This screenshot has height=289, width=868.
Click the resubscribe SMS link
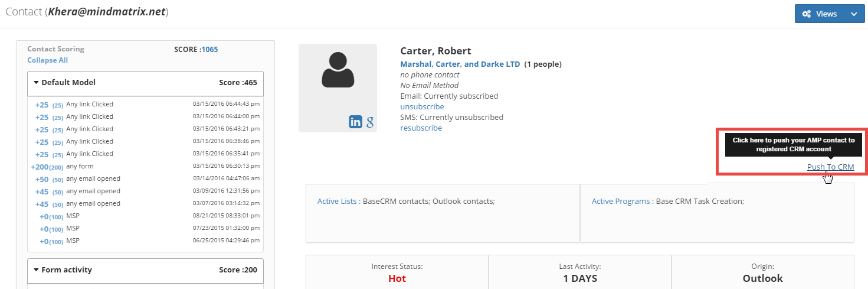pos(421,128)
